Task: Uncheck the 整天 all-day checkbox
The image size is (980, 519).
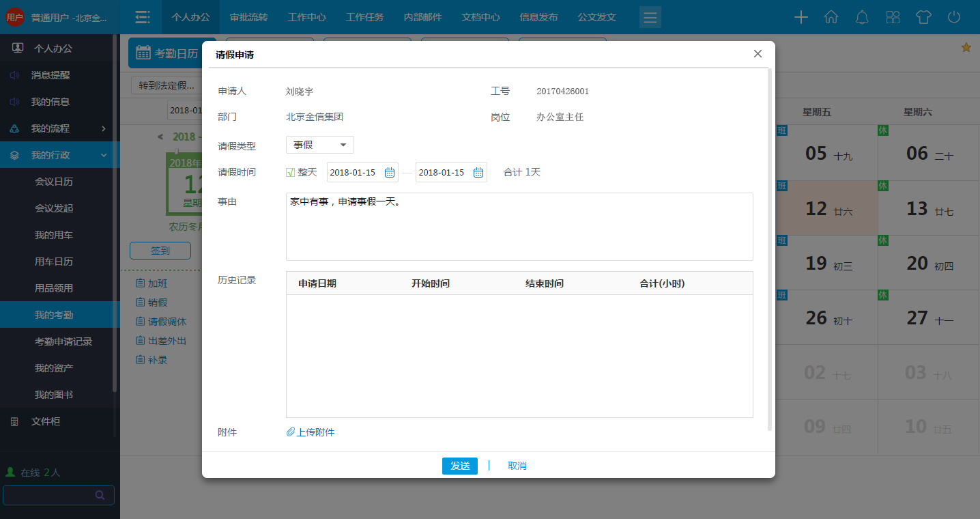Action: tap(290, 173)
